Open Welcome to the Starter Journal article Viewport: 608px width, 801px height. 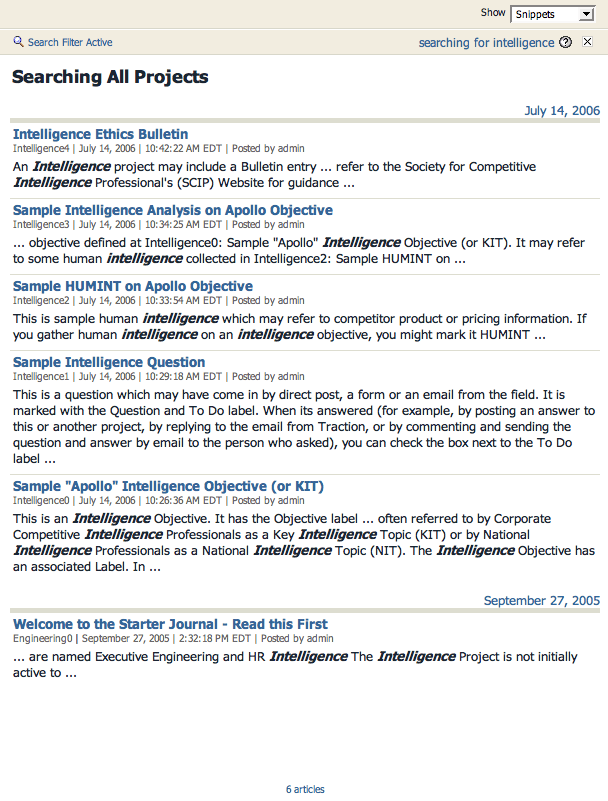pyautogui.click(x=170, y=624)
